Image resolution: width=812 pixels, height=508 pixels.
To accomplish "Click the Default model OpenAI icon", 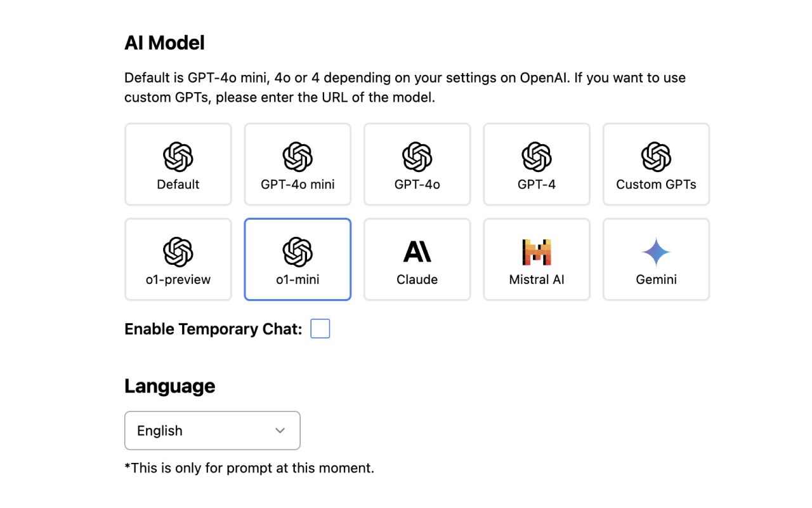I will click(x=178, y=156).
